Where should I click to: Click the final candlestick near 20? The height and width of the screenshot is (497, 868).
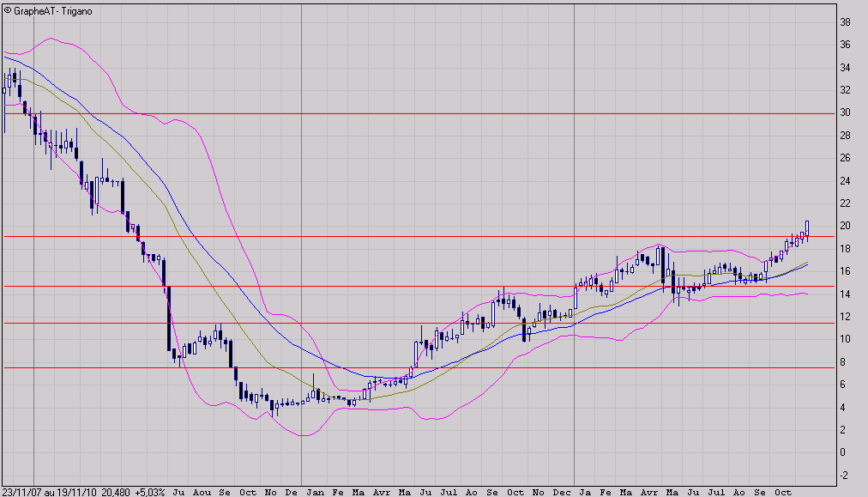coord(807,230)
